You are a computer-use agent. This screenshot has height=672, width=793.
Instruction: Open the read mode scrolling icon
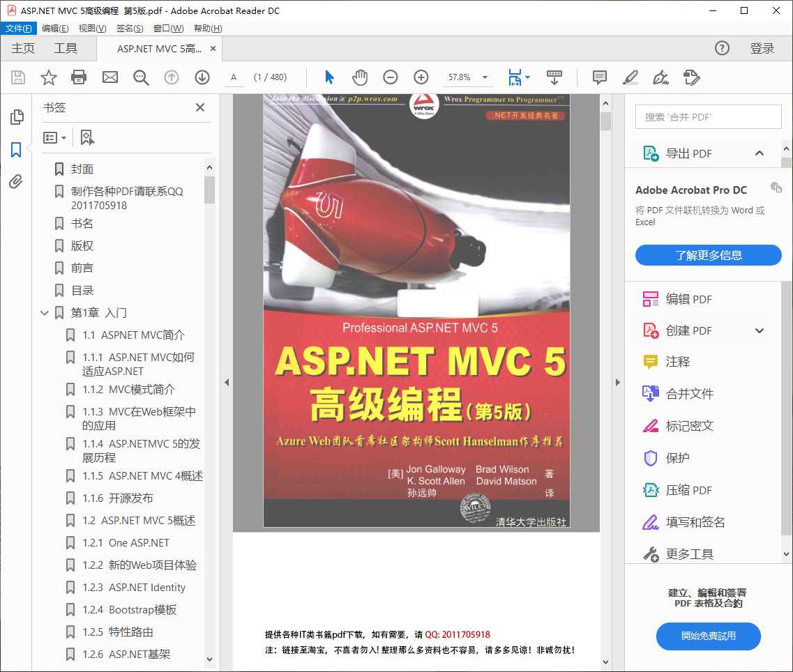(x=554, y=77)
